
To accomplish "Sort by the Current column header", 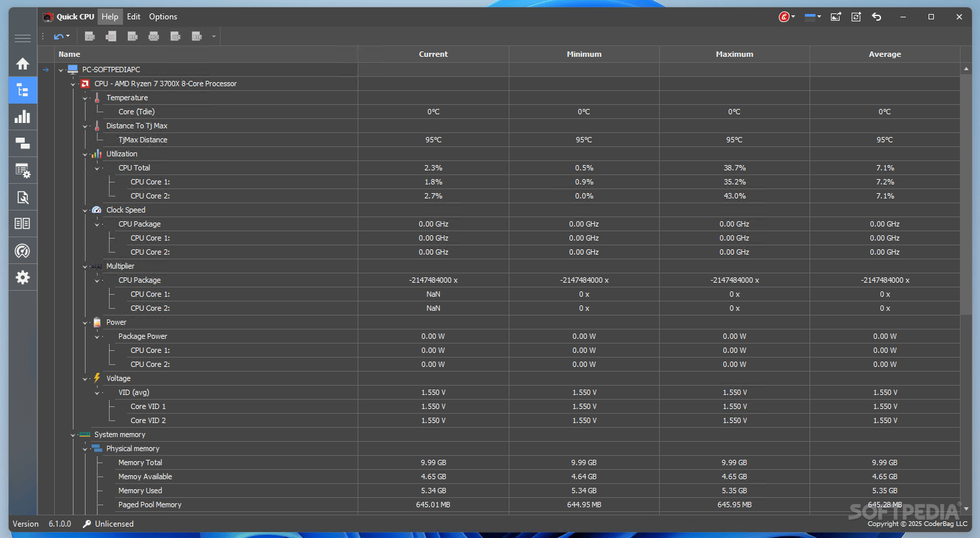I will tap(433, 54).
